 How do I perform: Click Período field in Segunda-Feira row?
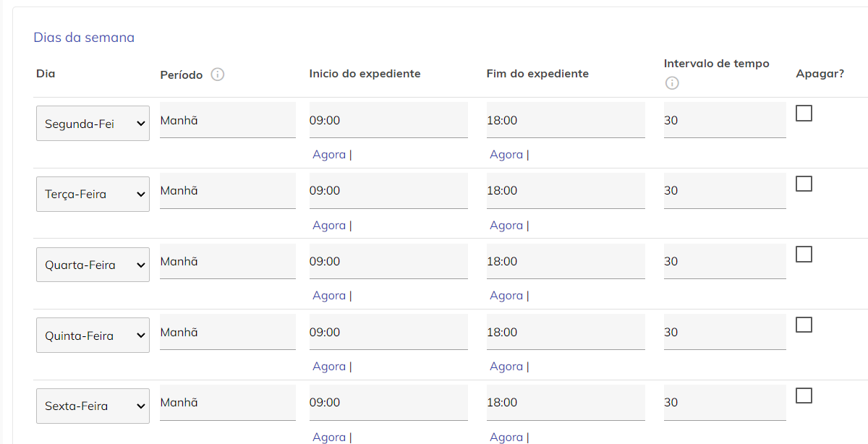(227, 121)
